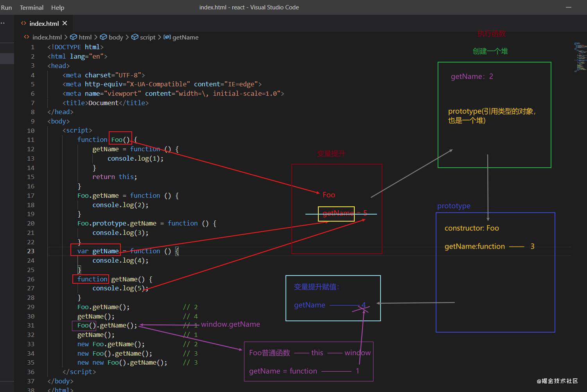Open the getName breadcrumb segment

pos(185,37)
